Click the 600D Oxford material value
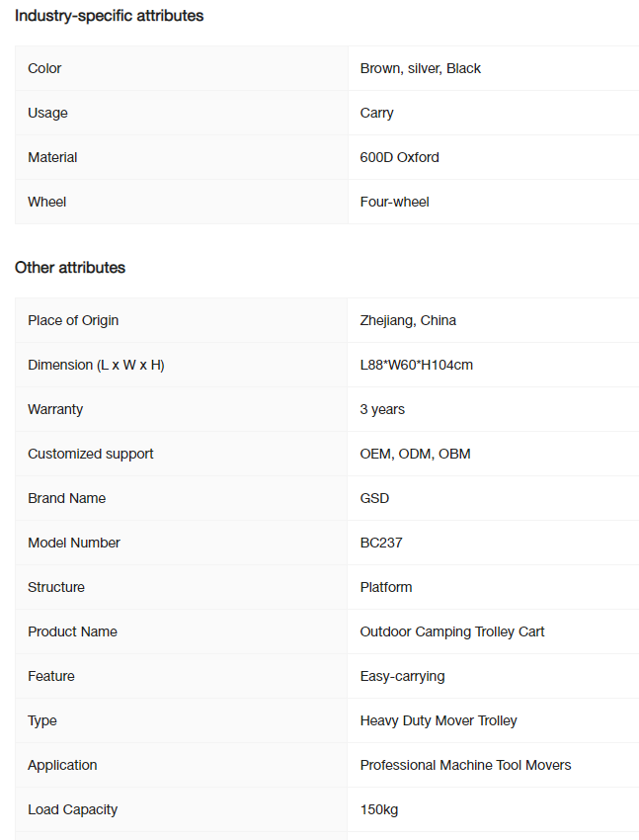Viewport: 639px width, 840px height. pyautogui.click(x=399, y=157)
